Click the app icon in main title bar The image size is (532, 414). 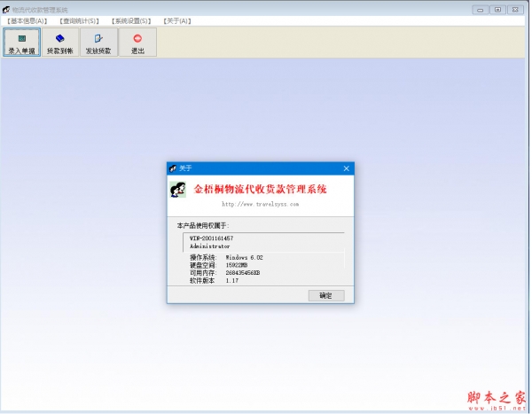tap(6, 10)
